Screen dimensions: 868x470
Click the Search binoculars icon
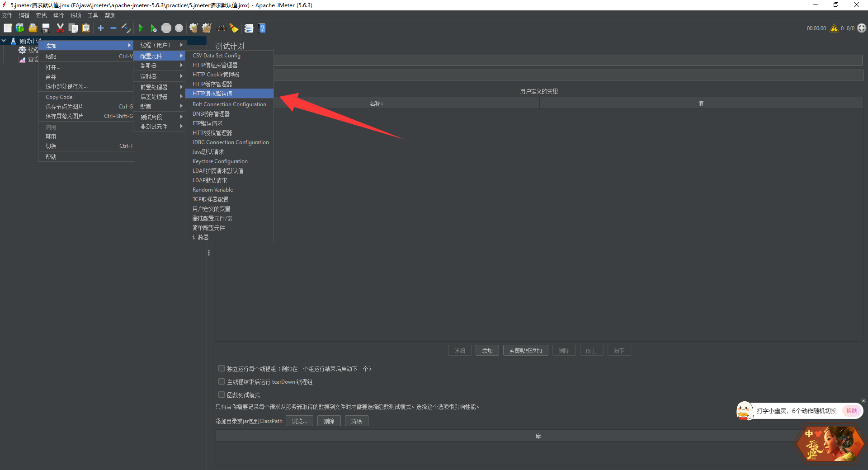[x=221, y=28]
